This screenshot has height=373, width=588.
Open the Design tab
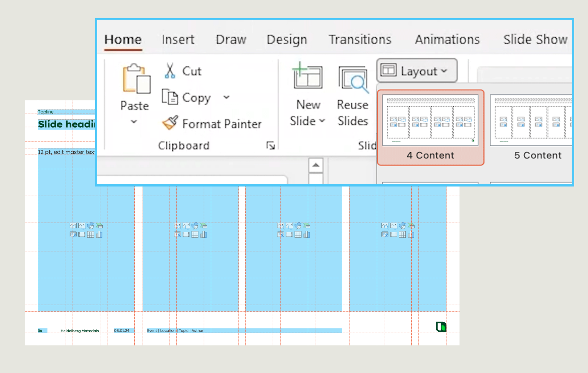[x=287, y=40]
